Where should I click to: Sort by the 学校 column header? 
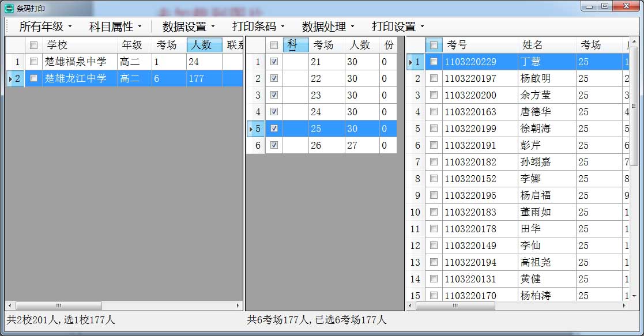click(80, 45)
